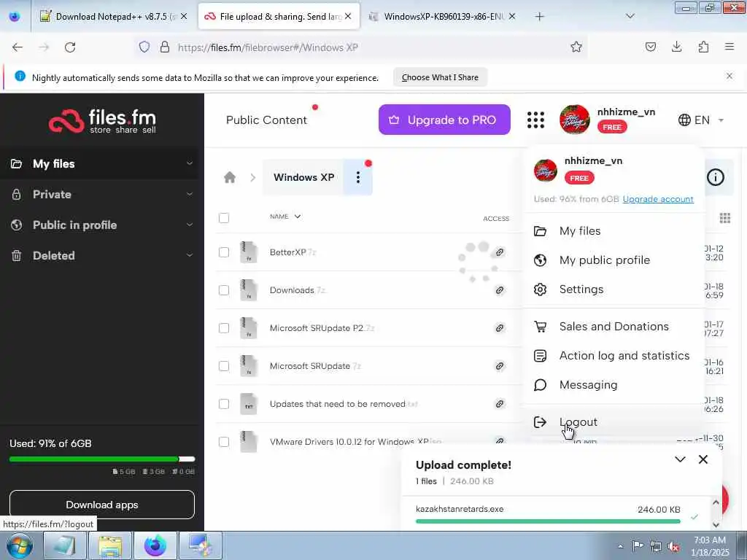Click the volume tray icon
This screenshot has height=560, width=747.
pos(673,547)
